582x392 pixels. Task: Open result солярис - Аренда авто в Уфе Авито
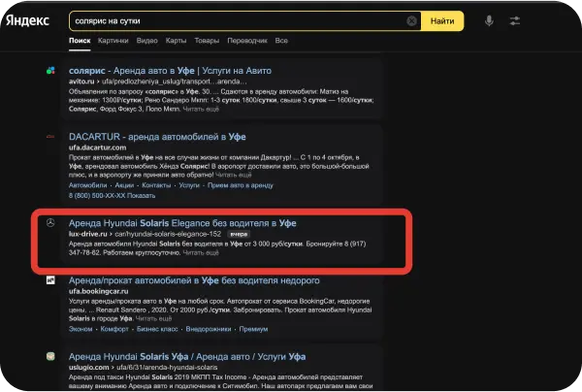(x=170, y=71)
